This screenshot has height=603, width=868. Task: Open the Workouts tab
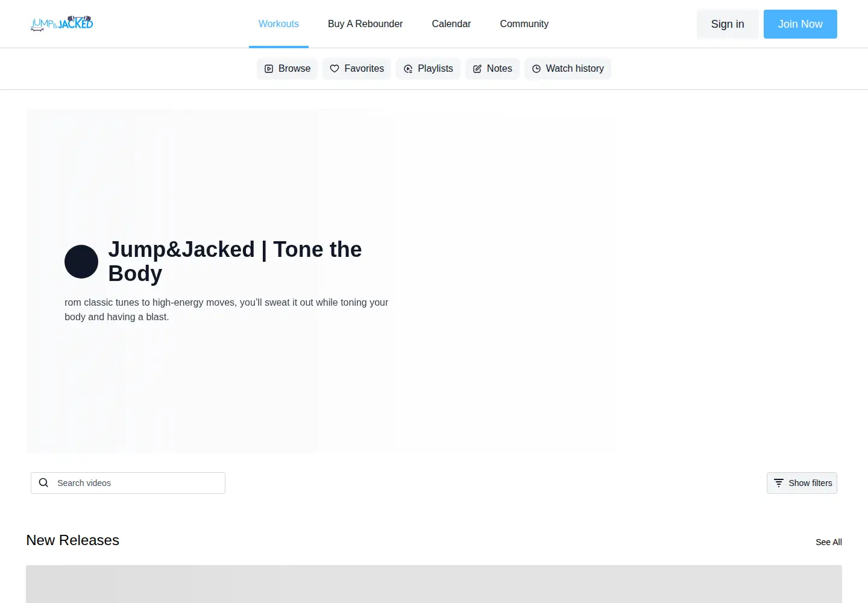click(278, 24)
